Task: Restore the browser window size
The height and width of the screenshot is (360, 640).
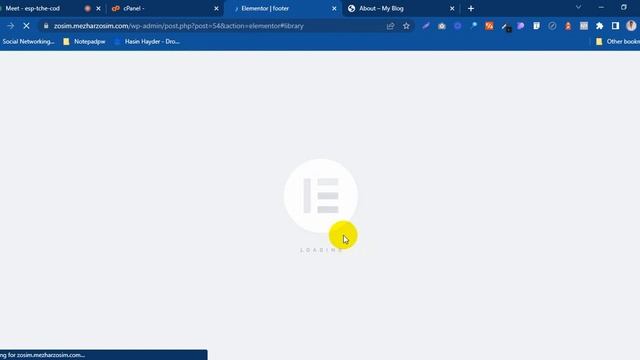Action: coord(624,7)
